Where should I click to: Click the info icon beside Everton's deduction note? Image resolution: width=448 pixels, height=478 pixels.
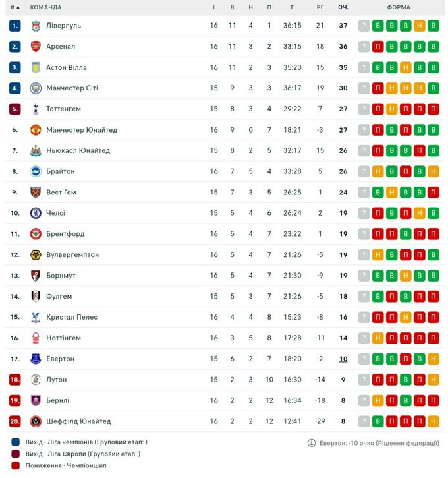[312, 443]
